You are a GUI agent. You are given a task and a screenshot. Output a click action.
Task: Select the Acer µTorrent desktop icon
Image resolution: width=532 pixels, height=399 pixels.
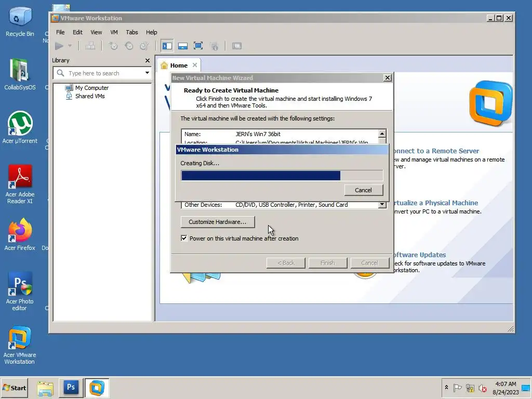20,127
